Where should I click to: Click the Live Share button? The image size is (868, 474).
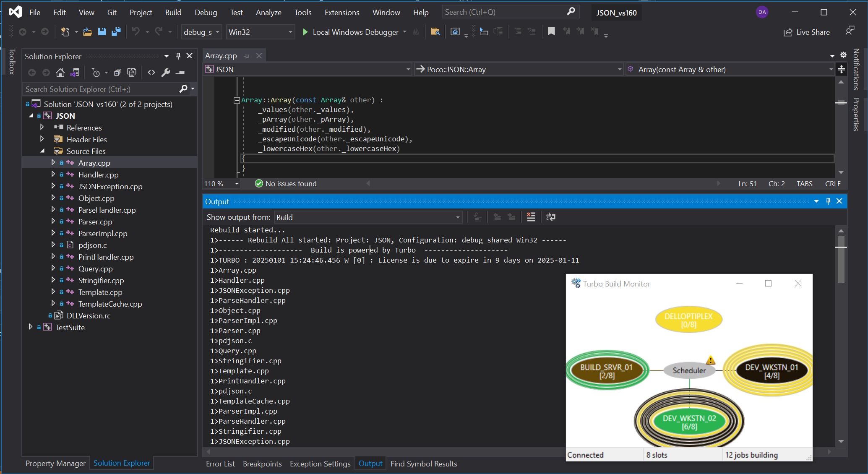(x=807, y=32)
